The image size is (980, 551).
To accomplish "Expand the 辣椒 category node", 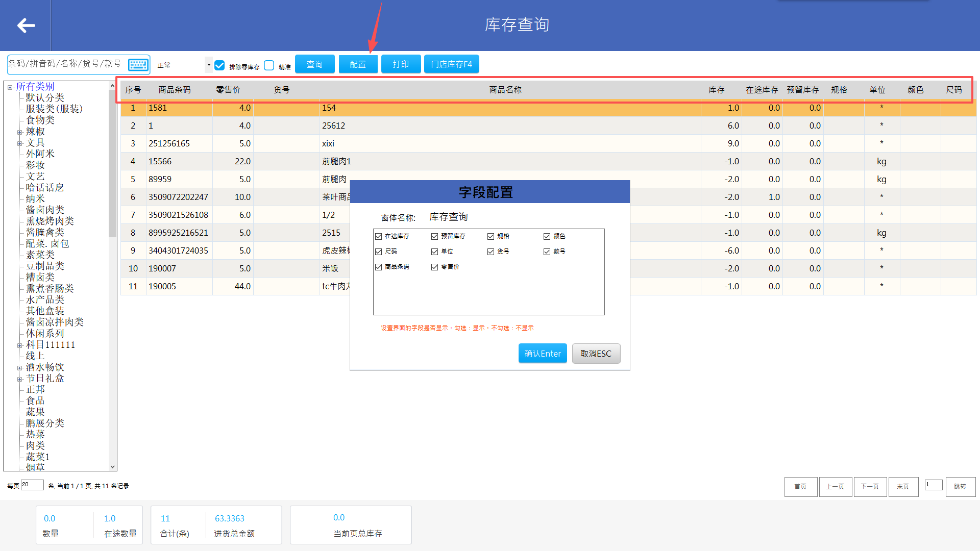I will tap(20, 132).
